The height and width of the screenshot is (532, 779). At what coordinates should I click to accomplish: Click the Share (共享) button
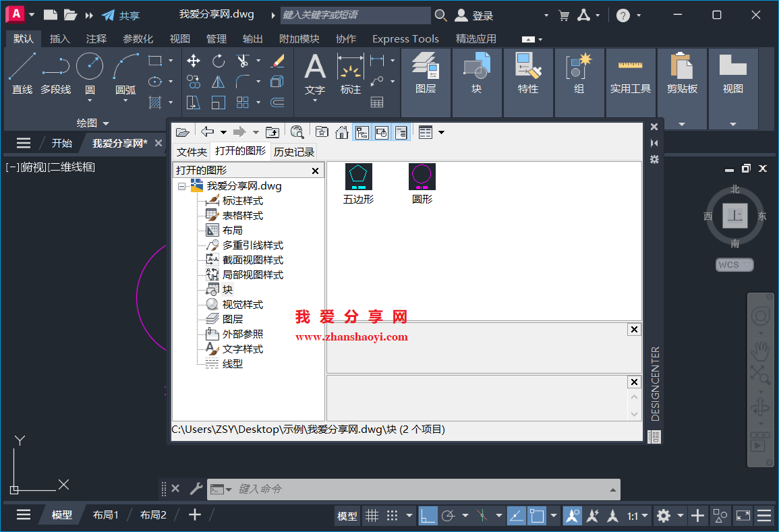point(121,16)
